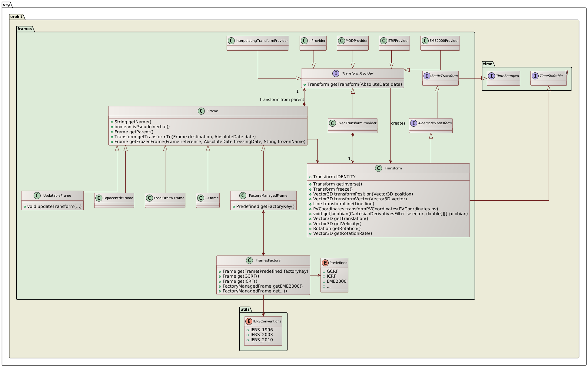Select the TimeStamped interface icon
The image size is (588, 367).
pyautogui.click(x=492, y=76)
